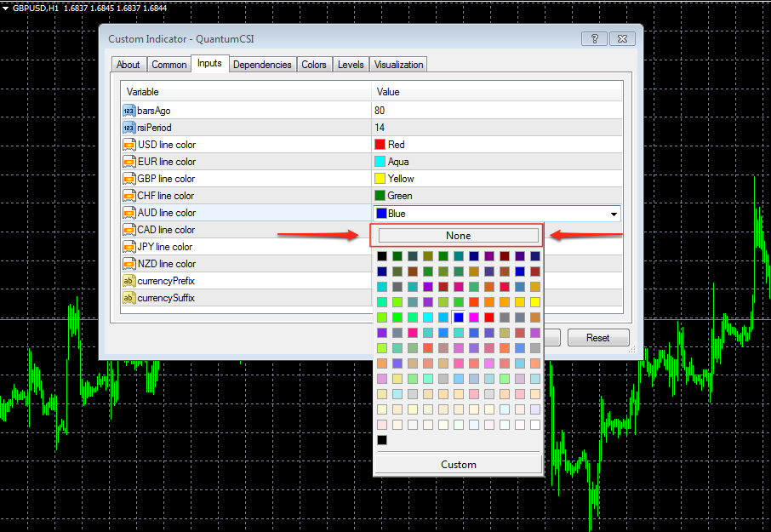771x532 pixels.
Task: Open the Custom color option
Action: coord(458,464)
